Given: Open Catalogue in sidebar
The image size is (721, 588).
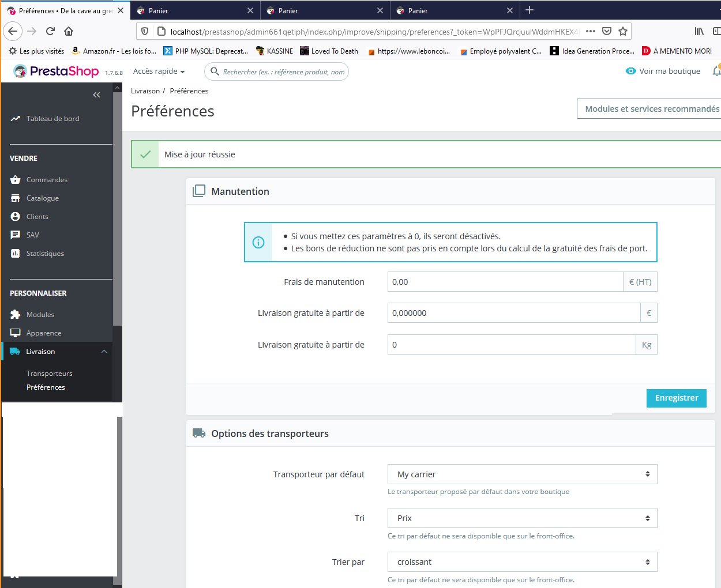Looking at the screenshot, I should [x=43, y=198].
